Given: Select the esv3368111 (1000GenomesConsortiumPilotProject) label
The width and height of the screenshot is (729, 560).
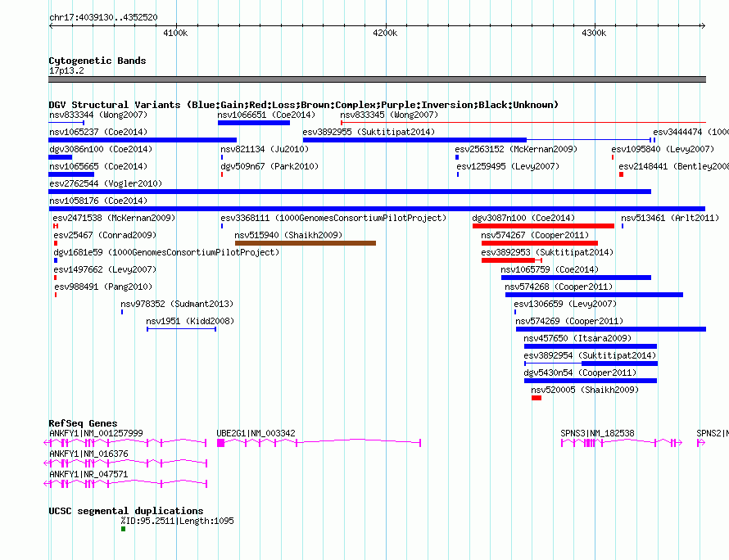Looking at the screenshot, I should tap(333, 218).
